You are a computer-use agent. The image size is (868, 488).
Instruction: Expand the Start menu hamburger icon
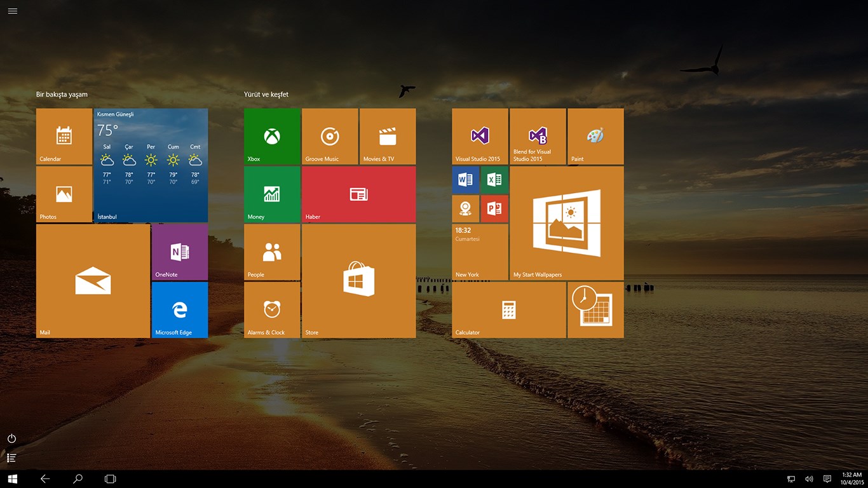[x=12, y=11]
